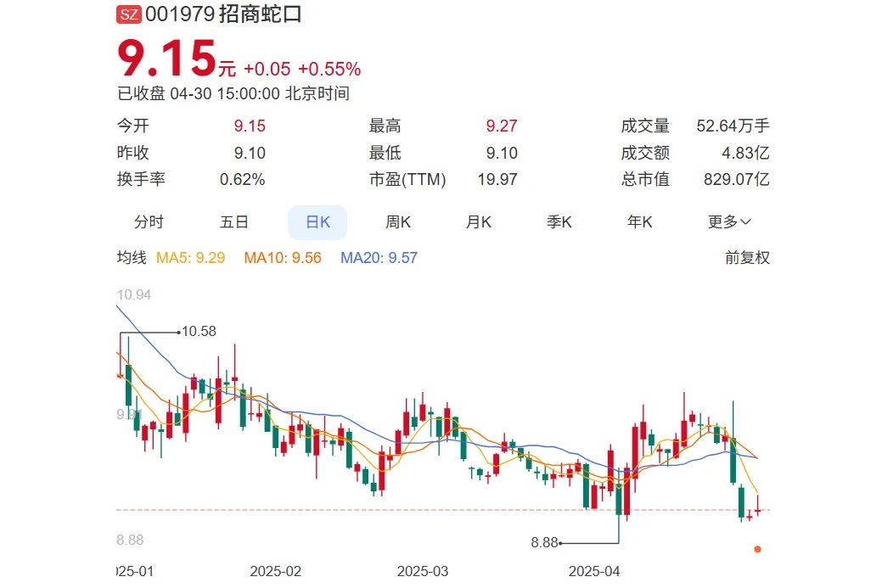Open the 季K quarterly chart
The height and width of the screenshot is (588, 882).
point(559,222)
